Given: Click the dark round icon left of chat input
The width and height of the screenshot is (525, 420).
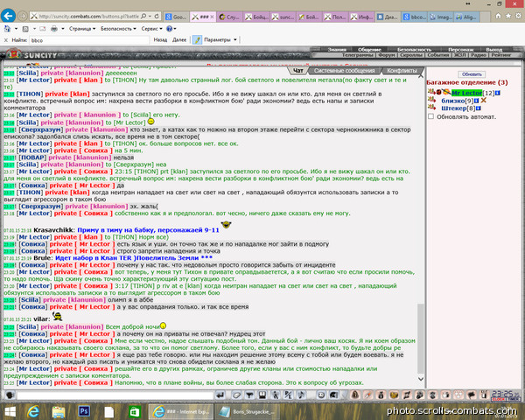Looking at the screenshot, I should pyautogui.click(x=10, y=395).
